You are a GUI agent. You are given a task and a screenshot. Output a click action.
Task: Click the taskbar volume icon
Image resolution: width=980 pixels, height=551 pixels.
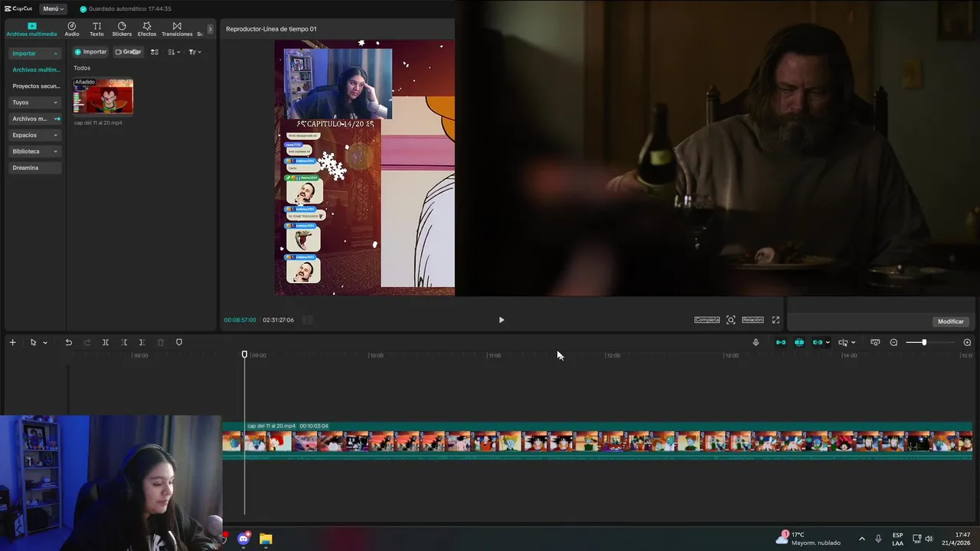pyautogui.click(x=929, y=539)
